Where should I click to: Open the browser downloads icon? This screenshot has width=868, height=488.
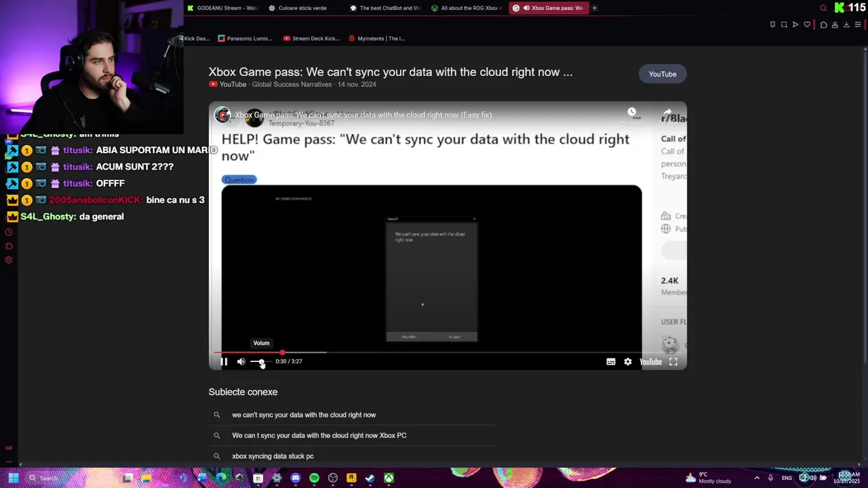(846, 25)
